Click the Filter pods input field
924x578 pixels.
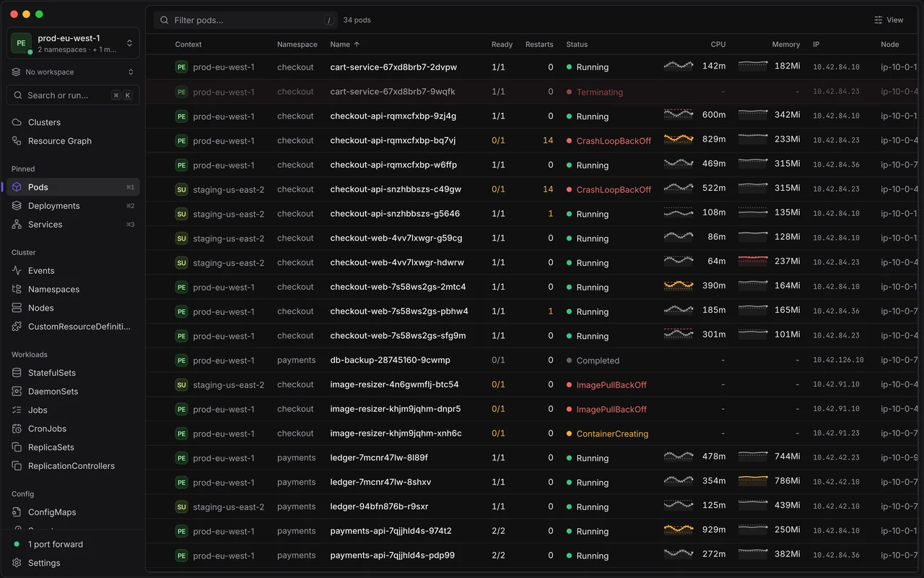click(x=245, y=20)
